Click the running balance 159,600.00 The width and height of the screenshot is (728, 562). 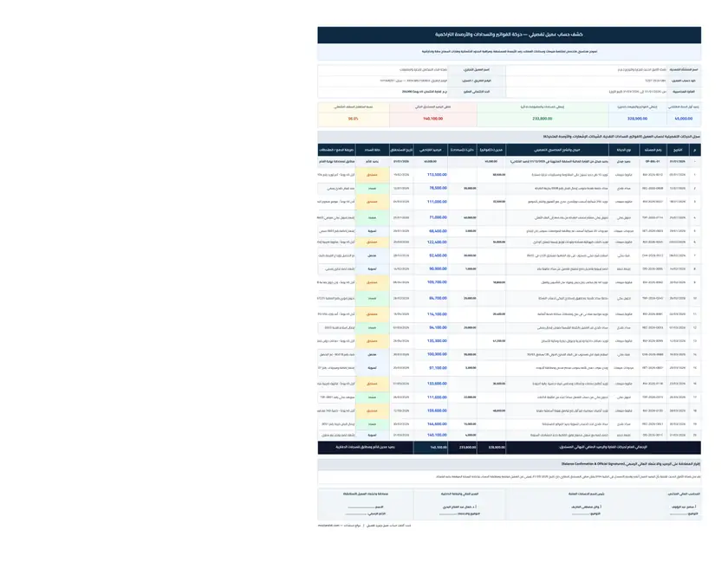437,410
